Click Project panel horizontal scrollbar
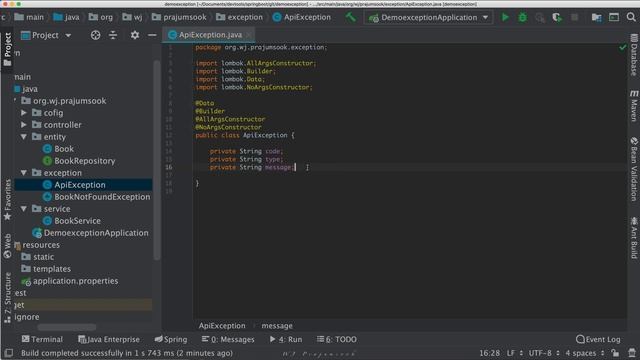The height and width of the screenshot is (360, 640). (x=67, y=327)
